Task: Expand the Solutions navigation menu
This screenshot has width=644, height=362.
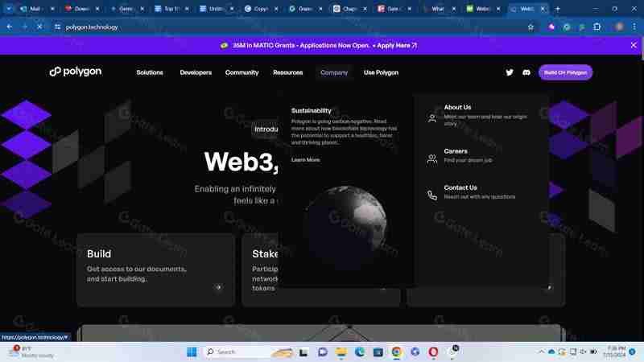Action: pyautogui.click(x=150, y=72)
